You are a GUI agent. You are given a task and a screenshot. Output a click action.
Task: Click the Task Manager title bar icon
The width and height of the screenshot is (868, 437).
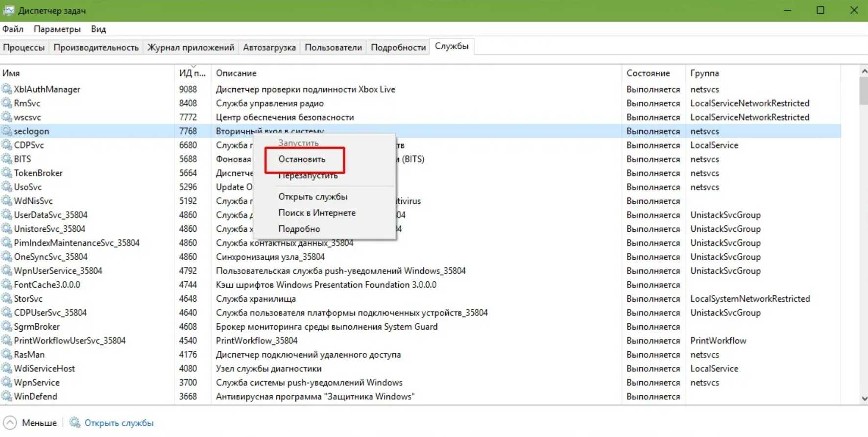(9, 10)
